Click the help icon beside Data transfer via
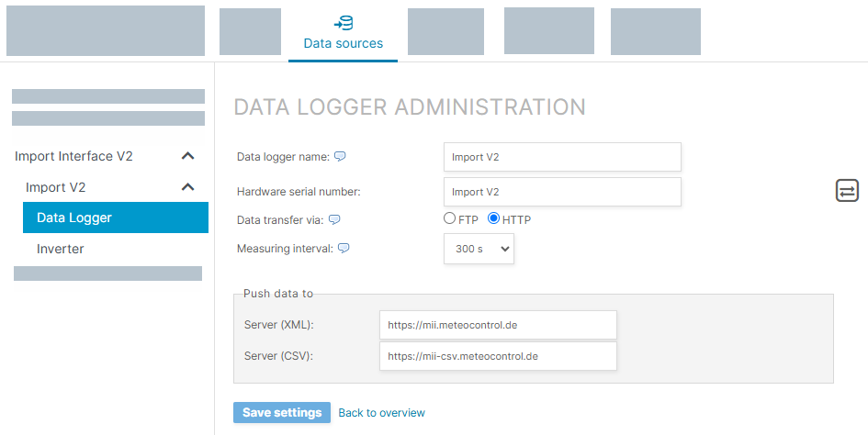This screenshot has width=868, height=435. 334,219
